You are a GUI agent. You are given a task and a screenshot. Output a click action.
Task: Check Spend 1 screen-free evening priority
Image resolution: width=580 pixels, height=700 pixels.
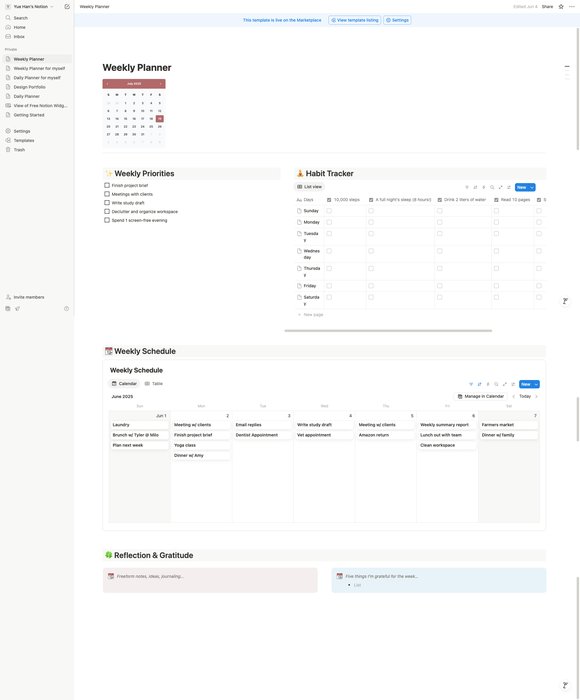[107, 220]
